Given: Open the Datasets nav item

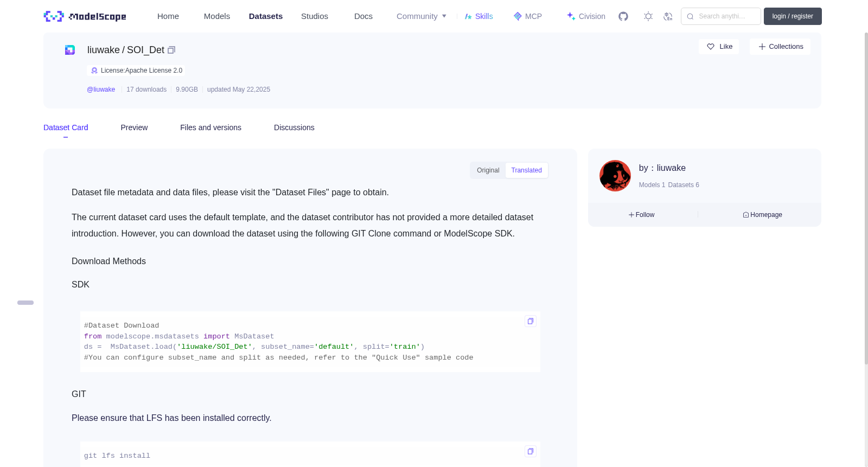Looking at the screenshot, I should [266, 16].
